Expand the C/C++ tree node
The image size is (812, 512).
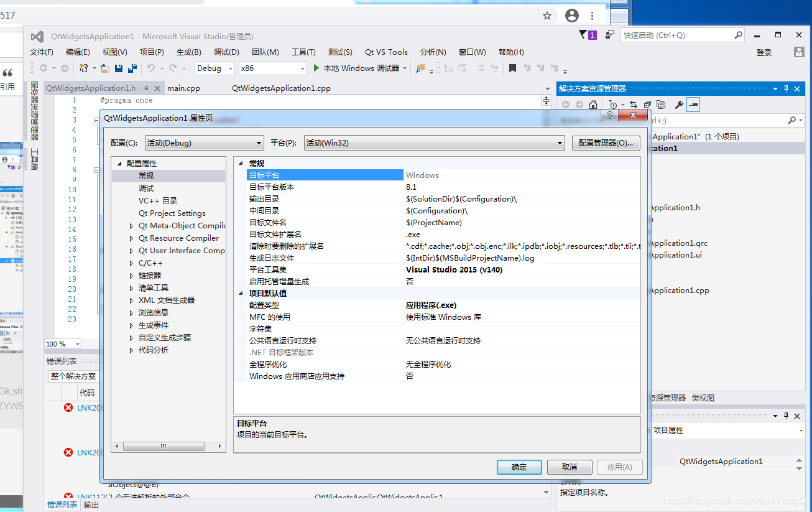pyautogui.click(x=131, y=263)
